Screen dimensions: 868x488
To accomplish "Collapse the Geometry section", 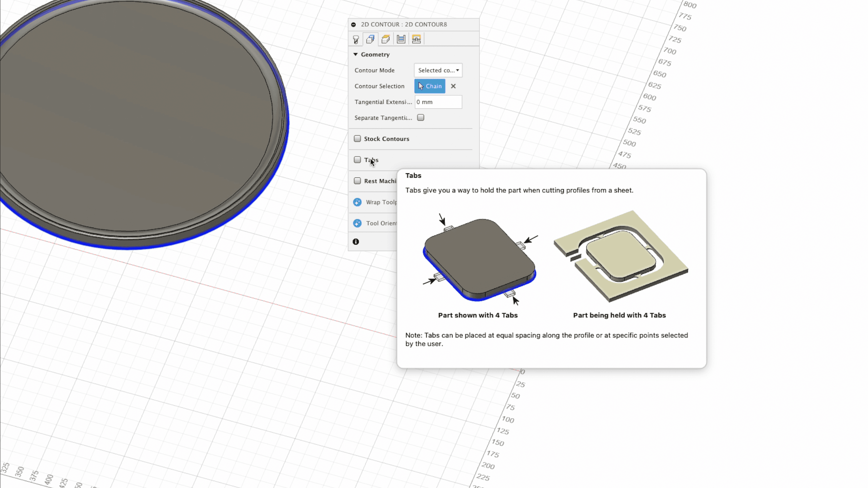I will 356,54.
